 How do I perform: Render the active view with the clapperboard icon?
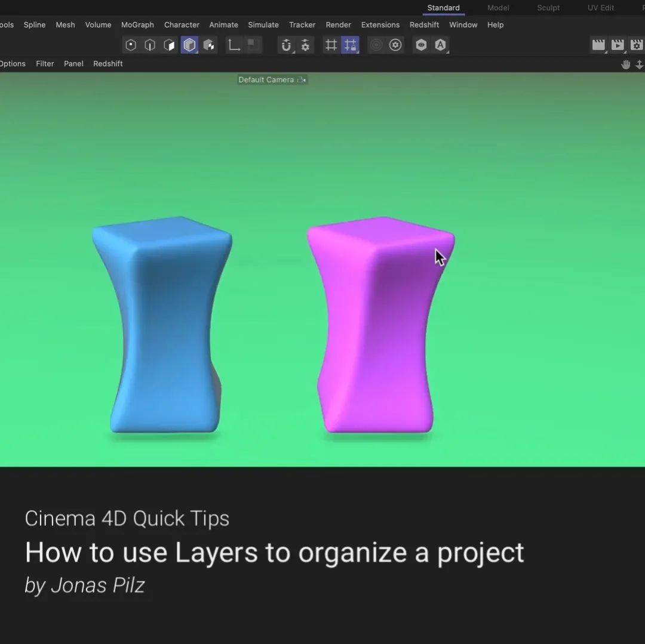tap(598, 45)
